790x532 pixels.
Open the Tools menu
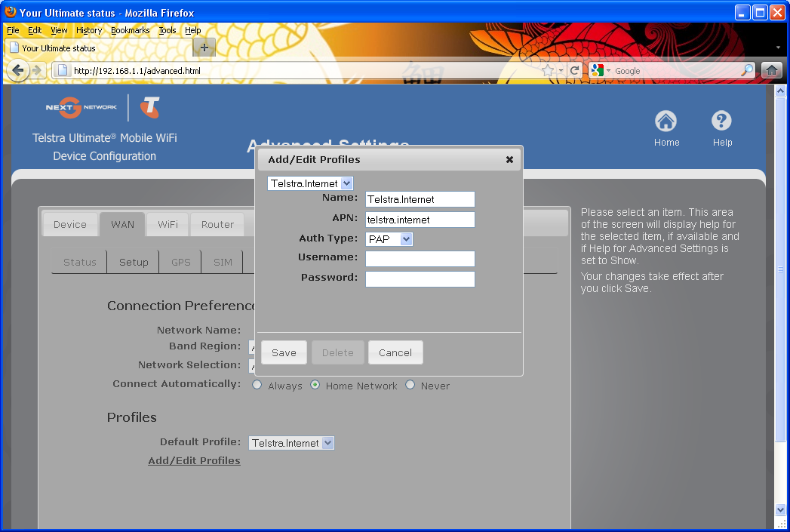click(168, 30)
